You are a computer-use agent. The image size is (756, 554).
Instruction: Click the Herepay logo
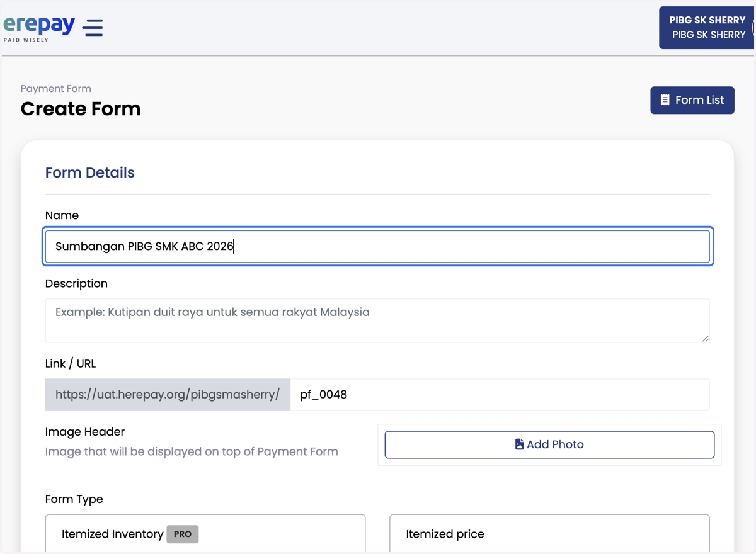38,28
